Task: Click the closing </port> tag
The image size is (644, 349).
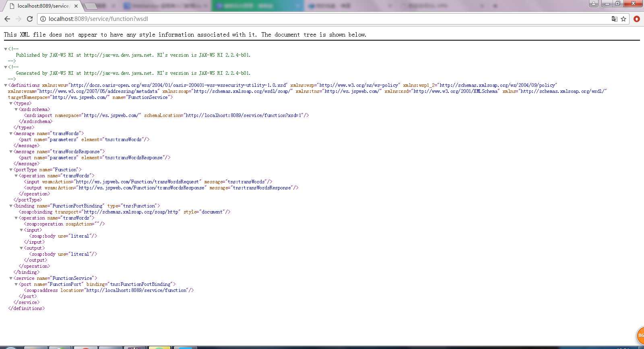Action: (28, 296)
